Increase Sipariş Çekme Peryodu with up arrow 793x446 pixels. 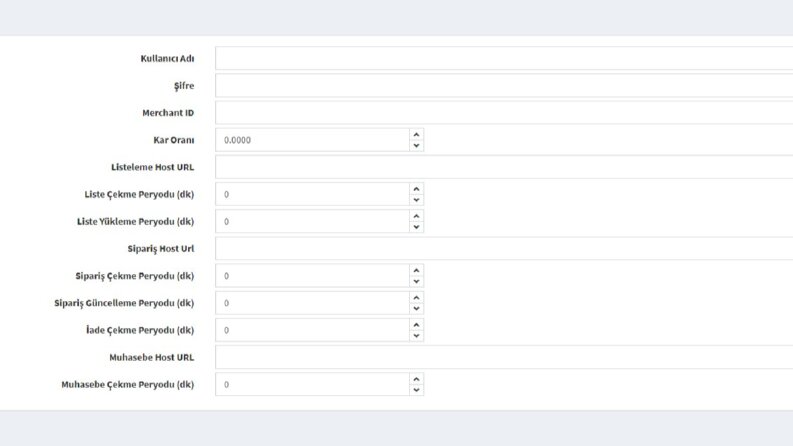pos(416,271)
